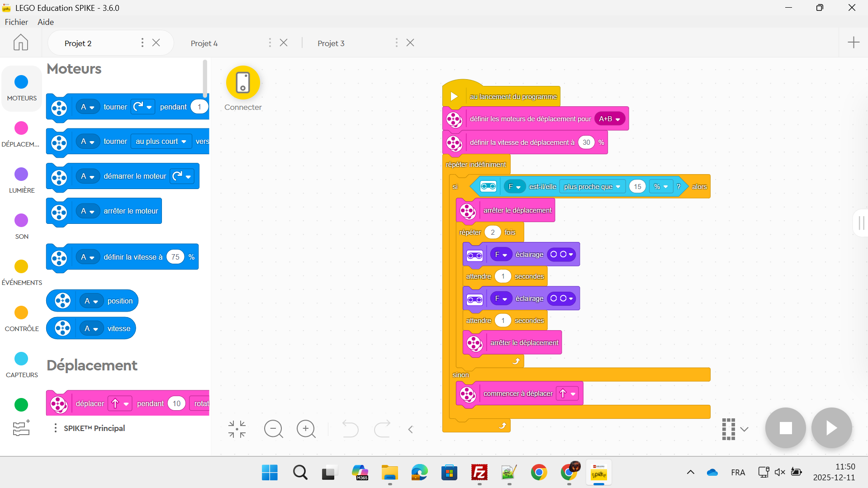The height and width of the screenshot is (488, 868).
Task: Switch to the Projet 4 tab
Action: point(204,43)
